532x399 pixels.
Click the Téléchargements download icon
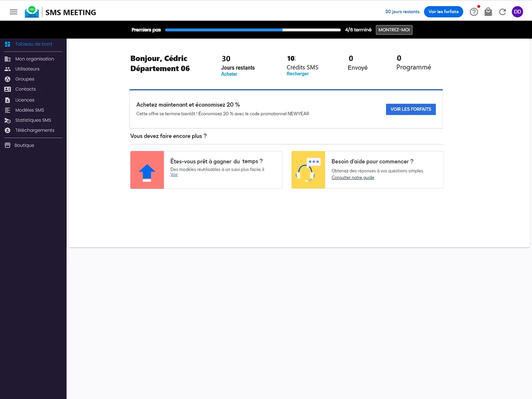pos(8,130)
